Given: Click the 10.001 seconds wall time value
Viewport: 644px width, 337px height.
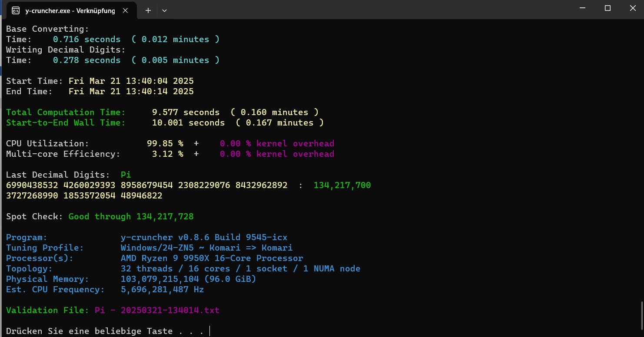Looking at the screenshot, I should point(188,122).
